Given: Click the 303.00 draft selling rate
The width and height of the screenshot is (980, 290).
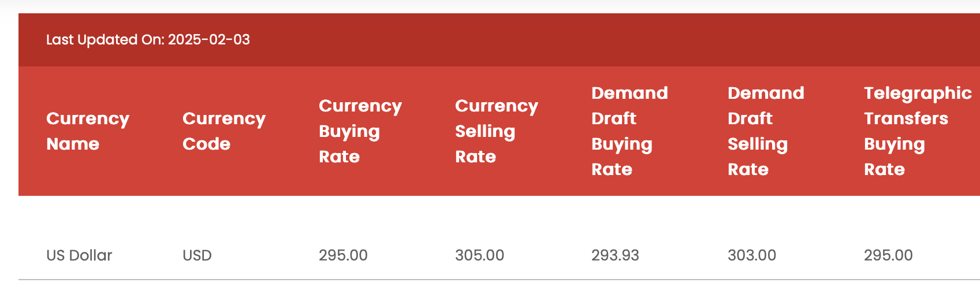Looking at the screenshot, I should (752, 255).
